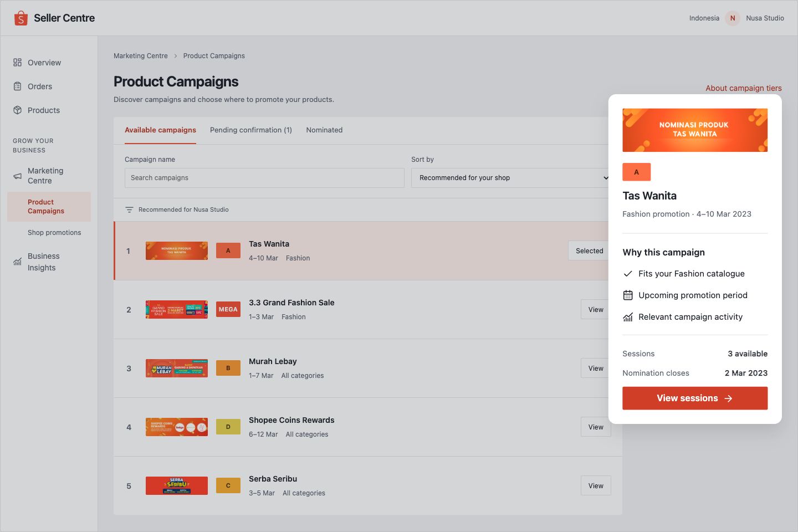Screen dimensions: 798x532
Task: Click the filter icon beside Recommended for Nusa Studio
Action: pos(129,209)
